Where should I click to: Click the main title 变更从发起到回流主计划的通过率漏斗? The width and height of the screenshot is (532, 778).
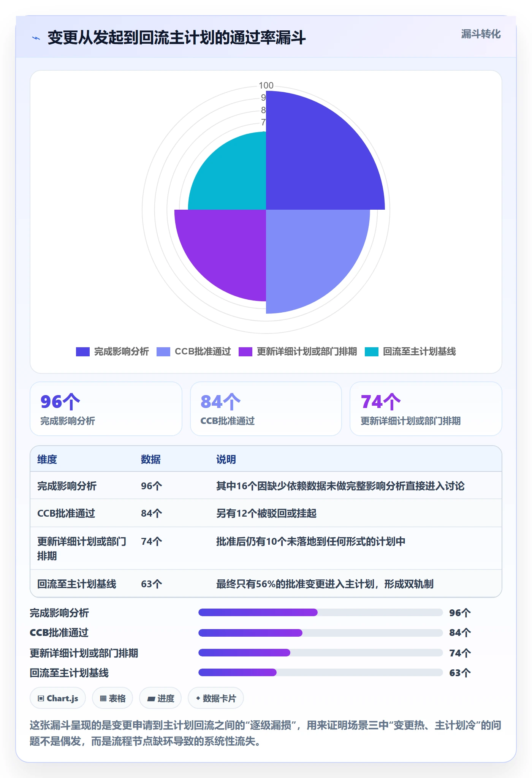pyautogui.click(x=177, y=38)
